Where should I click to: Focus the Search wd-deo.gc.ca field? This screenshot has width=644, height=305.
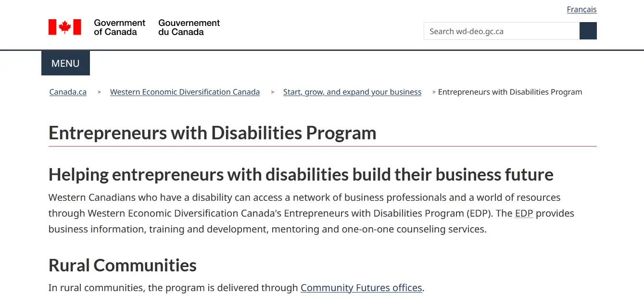(x=501, y=31)
